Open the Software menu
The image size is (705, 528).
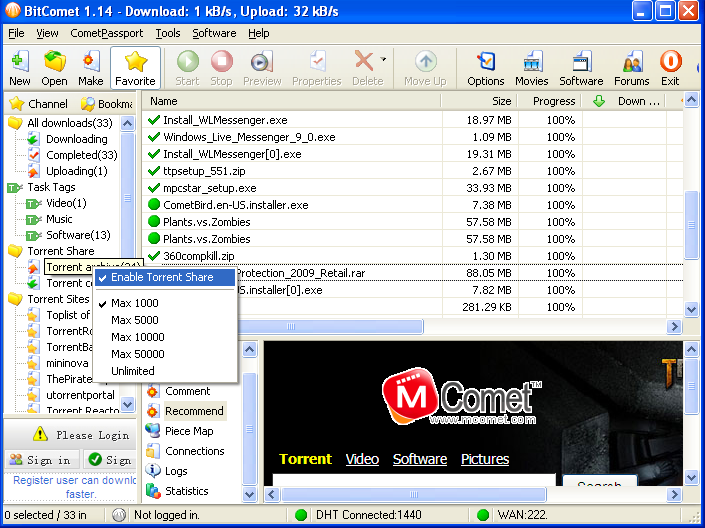click(214, 33)
